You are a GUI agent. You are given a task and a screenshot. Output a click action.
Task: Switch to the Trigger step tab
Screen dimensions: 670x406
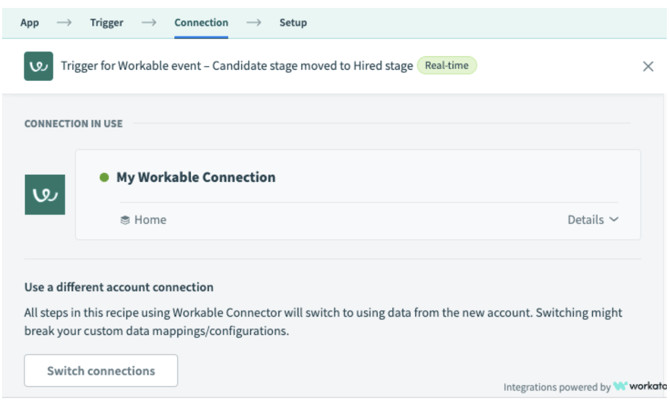[x=107, y=22]
